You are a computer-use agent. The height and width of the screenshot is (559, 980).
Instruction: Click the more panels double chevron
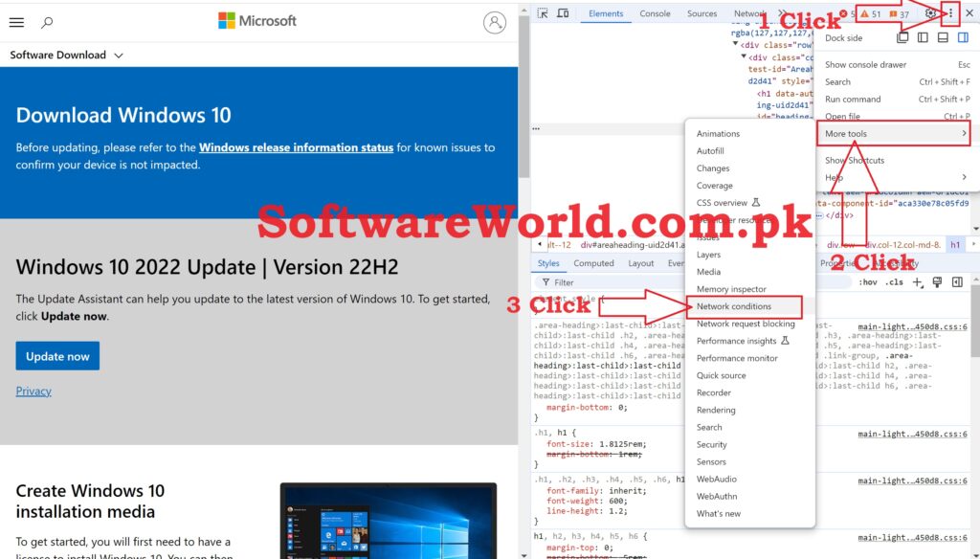coord(782,13)
